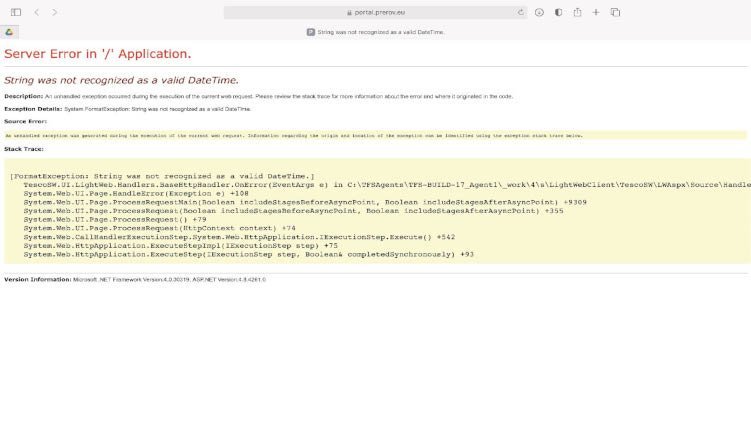This screenshot has height=422, width=751.
Task: Open the Share menu
Action: (x=577, y=12)
